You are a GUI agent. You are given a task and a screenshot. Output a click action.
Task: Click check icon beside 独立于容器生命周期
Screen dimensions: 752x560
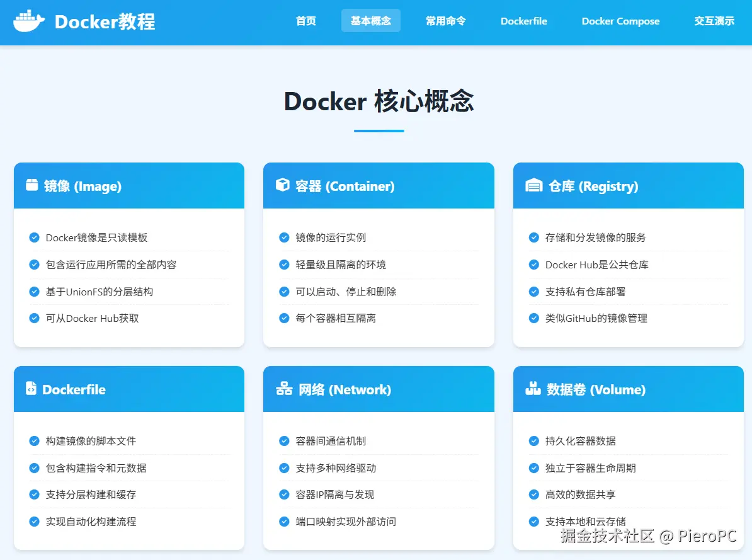[534, 468]
